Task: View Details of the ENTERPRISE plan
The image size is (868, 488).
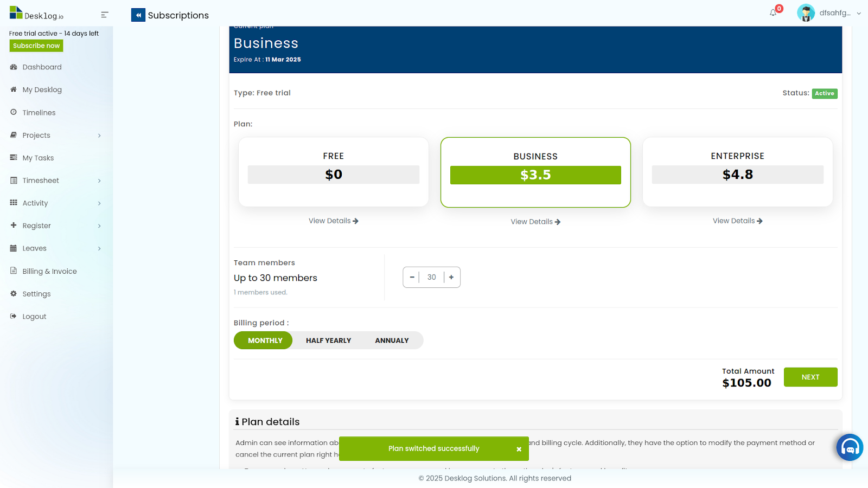Action: coord(738,221)
